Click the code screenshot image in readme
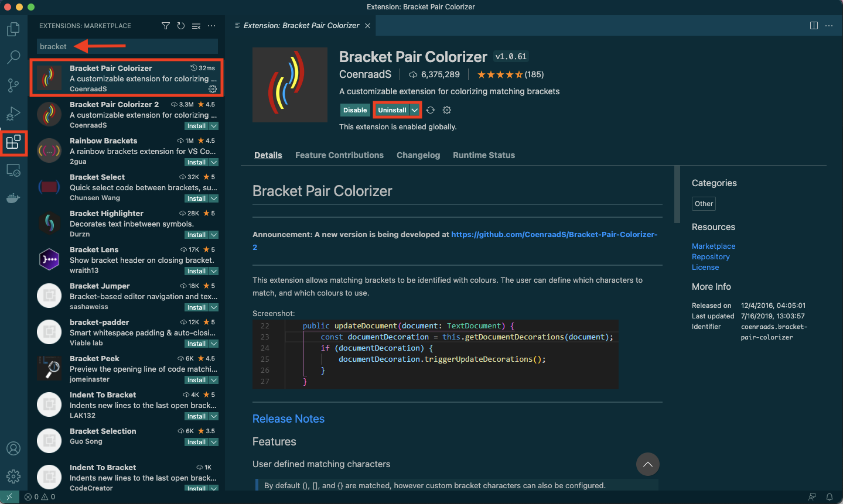843x504 pixels. click(435, 354)
